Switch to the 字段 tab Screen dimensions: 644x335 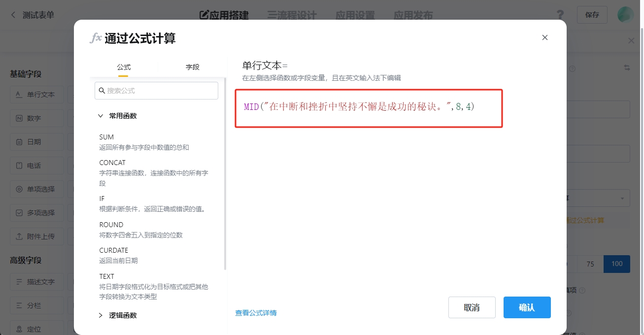click(192, 67)
